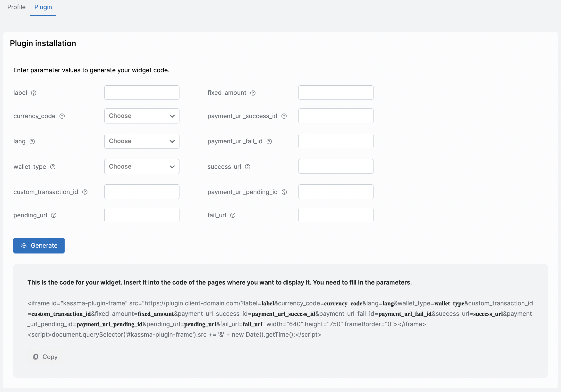
Task: Click help icon beside fixed_amount
Action: 253,93
